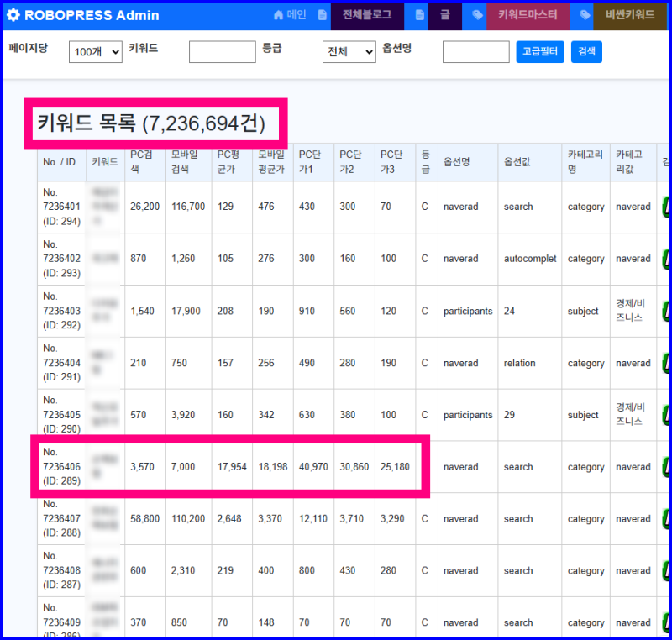Click the 고급필터 button
The width and height of the screenshot is (672, 640).
tap(540, 52)
